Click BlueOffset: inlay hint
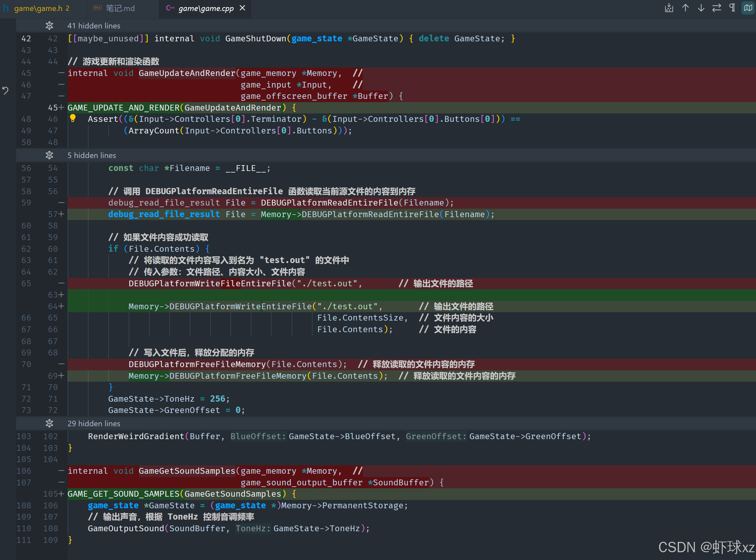The image size is (756, 560). [258, 436]
